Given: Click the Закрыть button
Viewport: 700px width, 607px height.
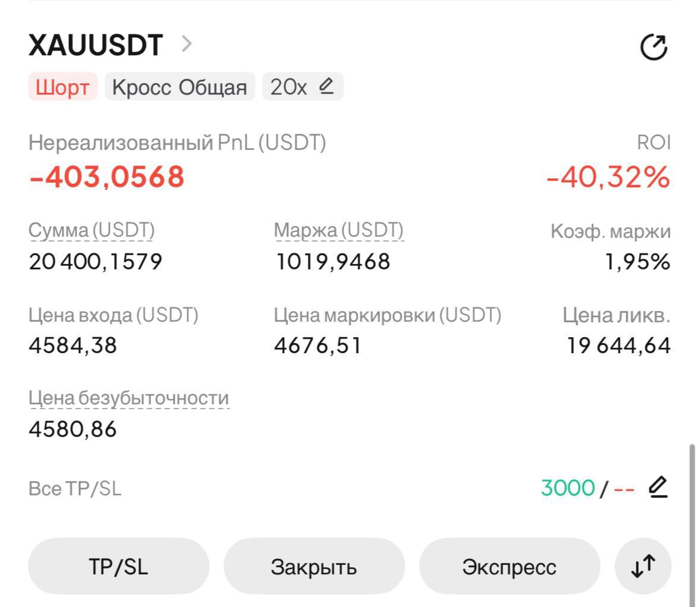Looking at the screenshot, I should coord(314,566).
